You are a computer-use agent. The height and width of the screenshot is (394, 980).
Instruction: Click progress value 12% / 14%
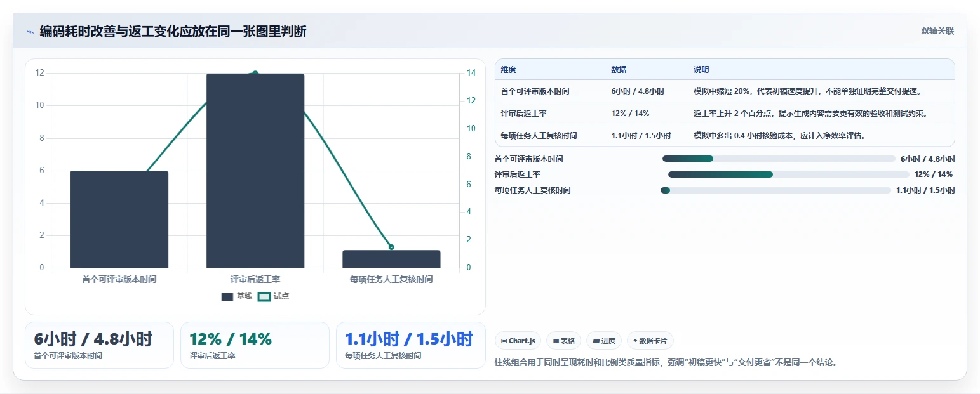(x=933, y=174)
